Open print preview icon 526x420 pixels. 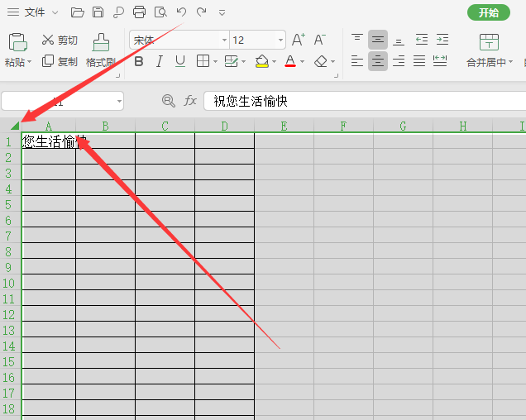point(160,12)
